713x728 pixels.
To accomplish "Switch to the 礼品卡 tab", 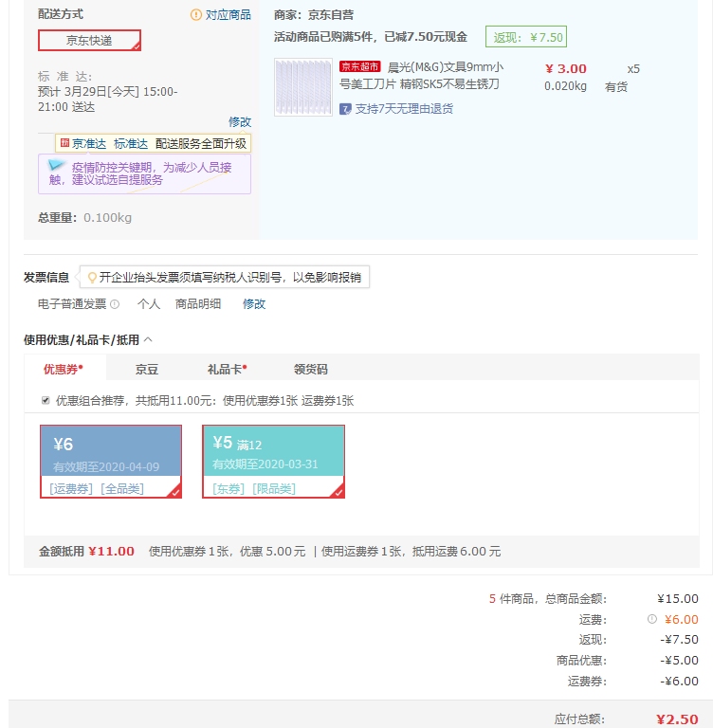I will pos(227,369).
